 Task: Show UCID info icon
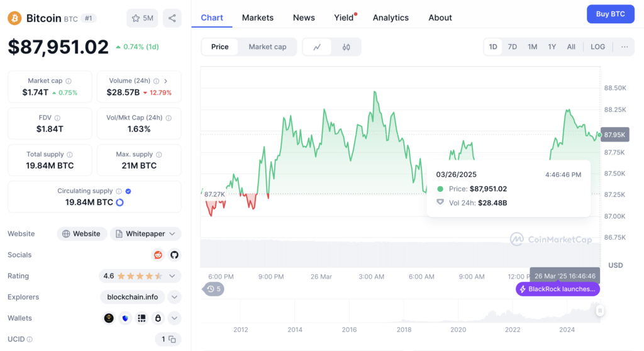coord(30,340)
